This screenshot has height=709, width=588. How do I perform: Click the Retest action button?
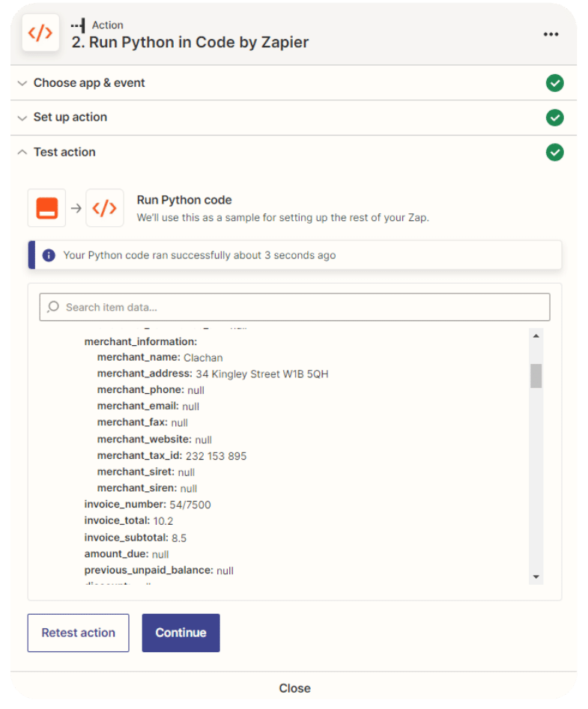[x=78, y=633]
